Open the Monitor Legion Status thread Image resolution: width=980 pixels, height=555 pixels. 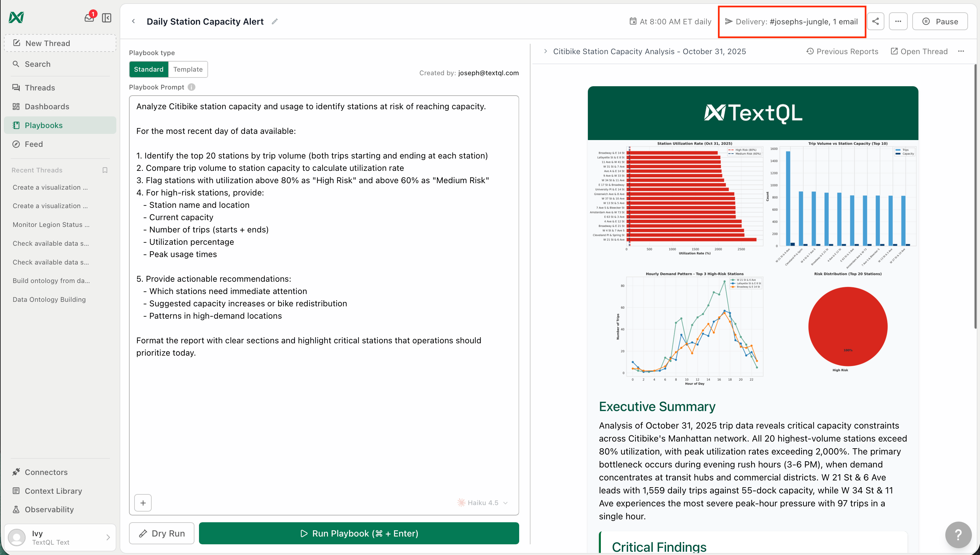[x=51, y=225]
